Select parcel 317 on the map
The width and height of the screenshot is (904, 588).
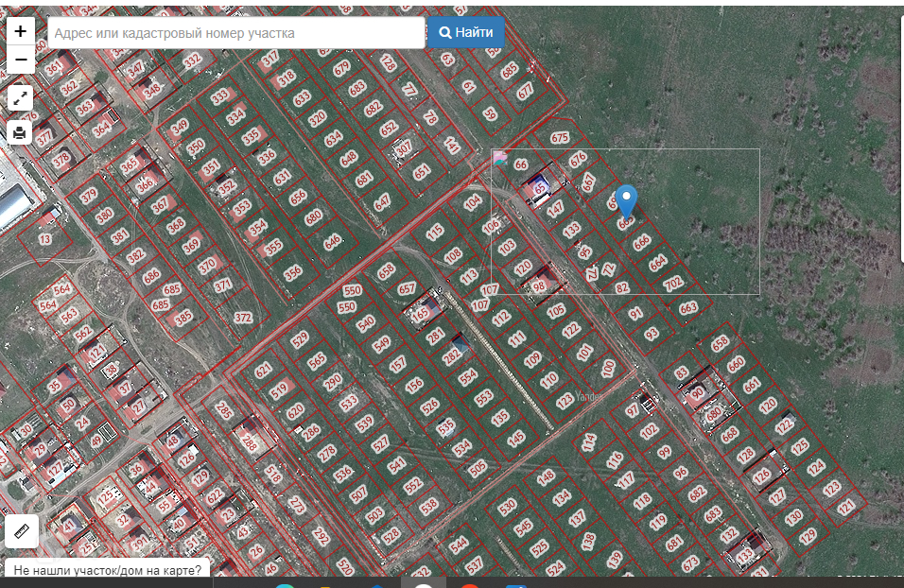tap(269, 58)
